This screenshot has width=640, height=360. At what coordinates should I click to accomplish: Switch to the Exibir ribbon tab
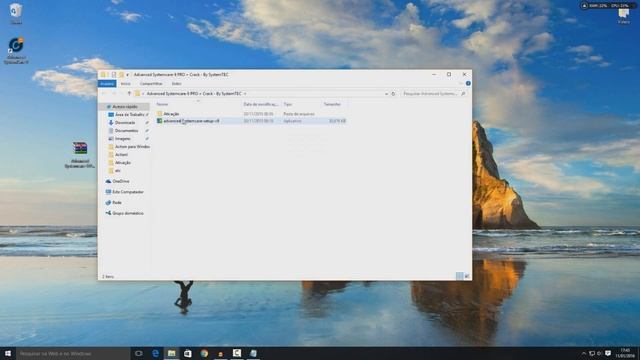click(x=176, y=84)
